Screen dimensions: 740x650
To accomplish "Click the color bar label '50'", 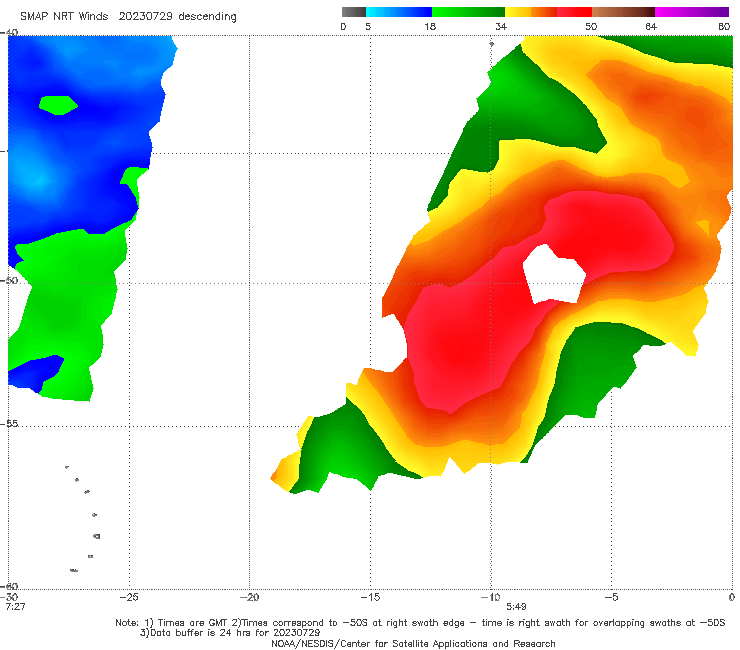I will click(591, 26).
